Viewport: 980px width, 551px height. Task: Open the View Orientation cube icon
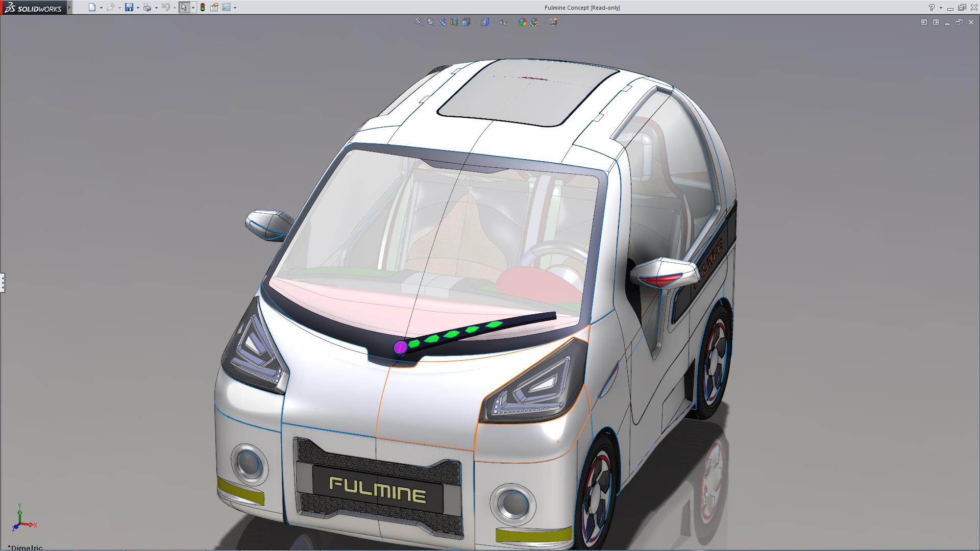pyautogui.click(x=466, y=22)
